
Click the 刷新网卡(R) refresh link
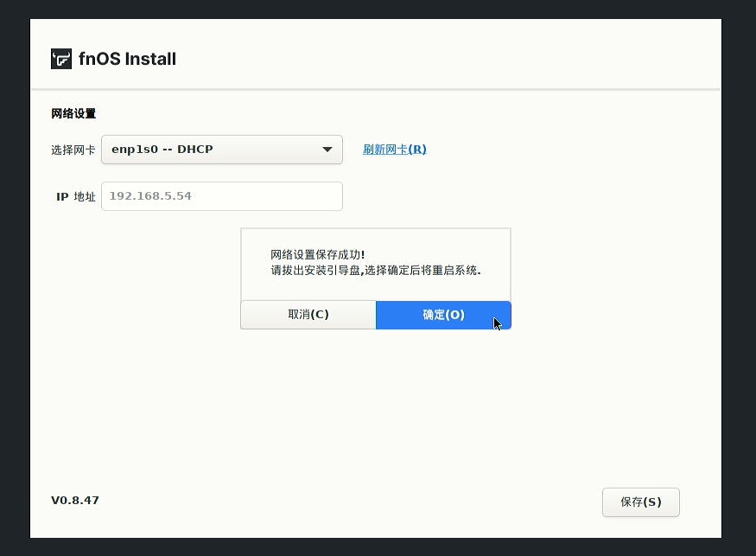394,149
